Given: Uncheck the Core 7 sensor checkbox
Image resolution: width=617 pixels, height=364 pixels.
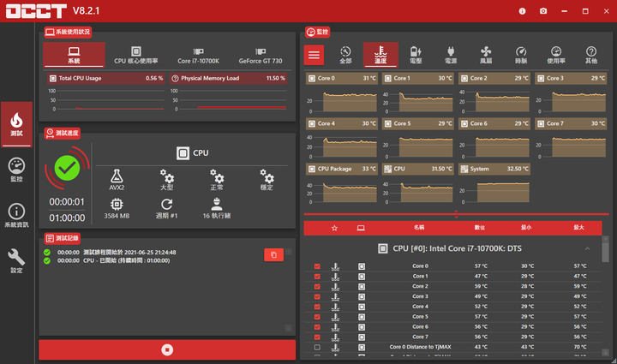Looking at the screenshot, I should 317,337.
